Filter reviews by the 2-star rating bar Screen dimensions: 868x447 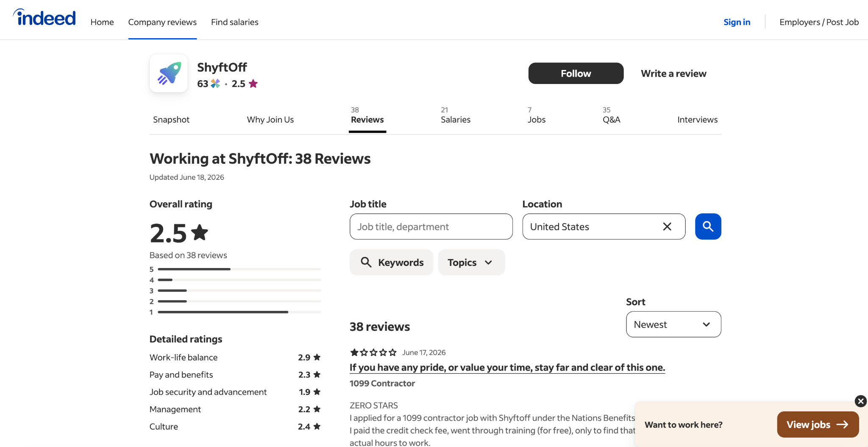(x=235, y=301)
